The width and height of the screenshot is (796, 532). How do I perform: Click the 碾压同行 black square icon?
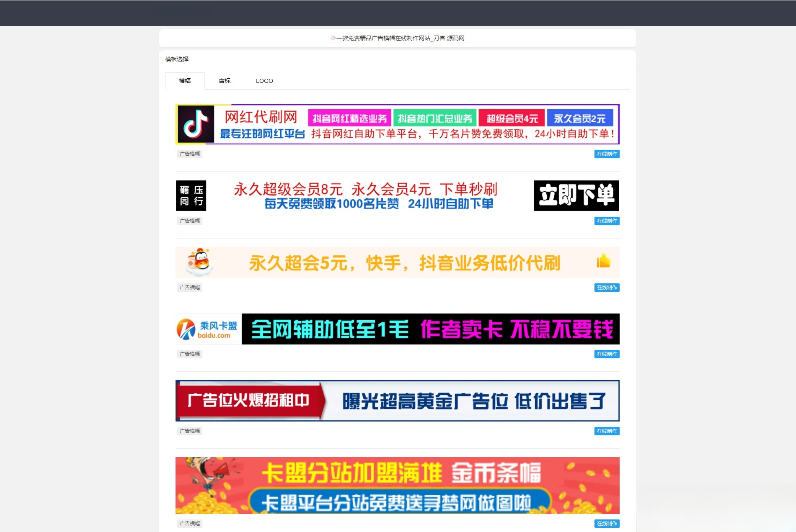(191, 195)
